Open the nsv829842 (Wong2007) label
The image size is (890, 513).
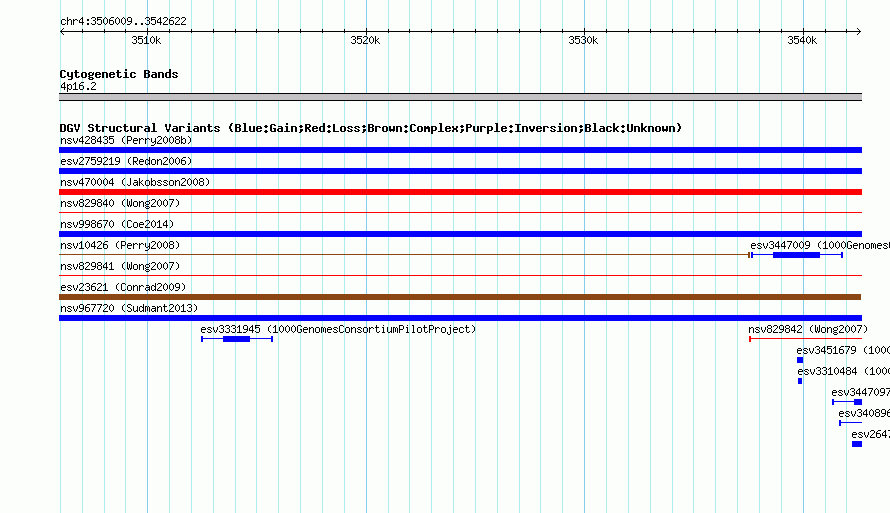coord(808,329)
